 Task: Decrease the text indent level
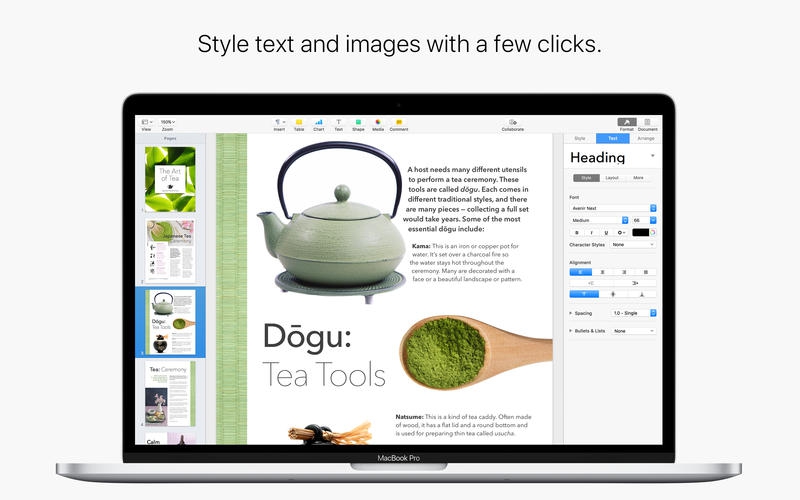tap(591, 283)
